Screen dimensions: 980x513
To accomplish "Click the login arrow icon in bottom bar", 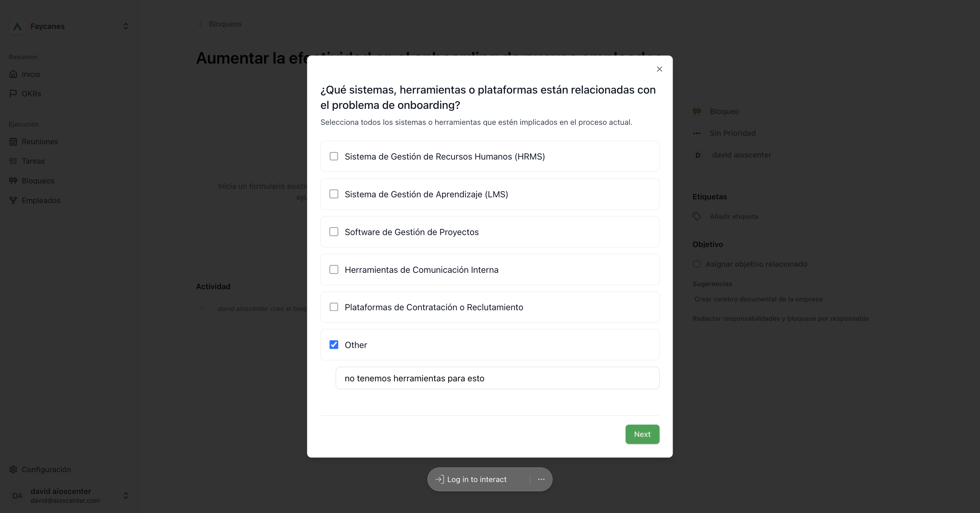I will (x=439, y=479).
